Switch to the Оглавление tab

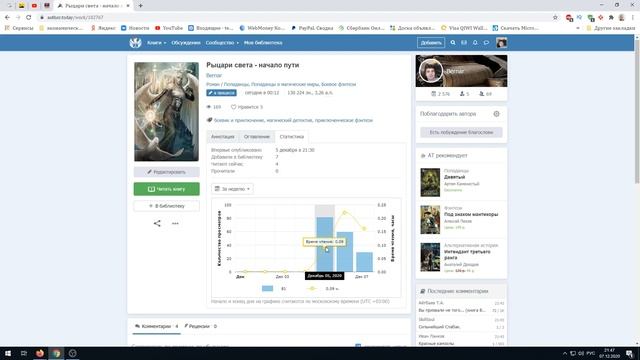[x=257, y=137]
